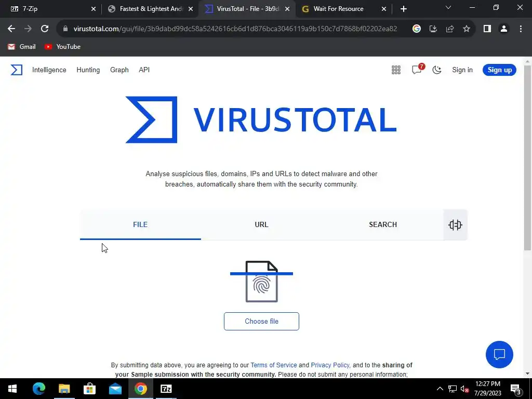Screen dimensions: 532x399
Task: Close the 7-Zip browser tab
Action: click(x=94, y=9)
